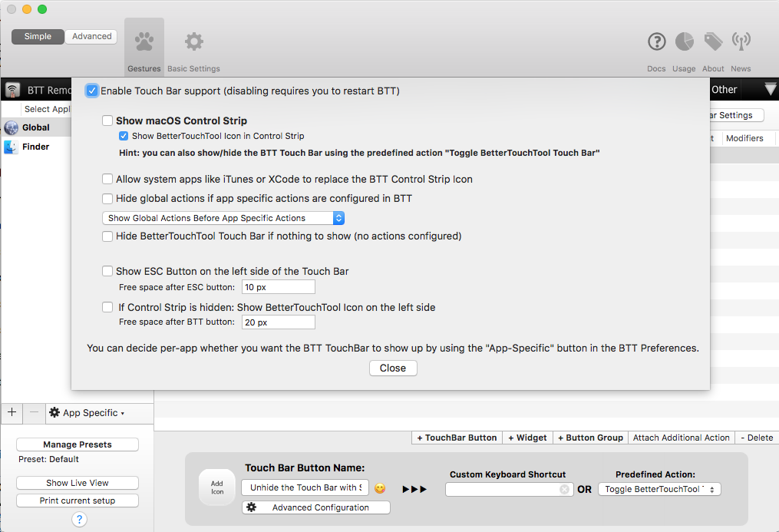Click Show Live View button

78,483
